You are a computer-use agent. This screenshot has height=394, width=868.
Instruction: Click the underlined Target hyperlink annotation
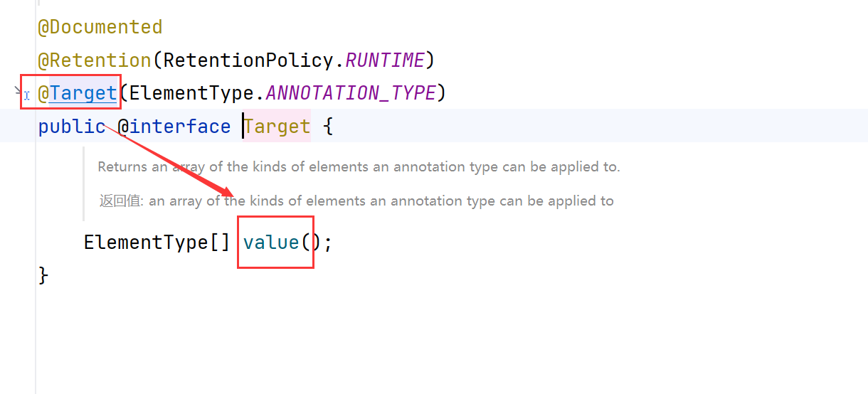click(83, 93)
